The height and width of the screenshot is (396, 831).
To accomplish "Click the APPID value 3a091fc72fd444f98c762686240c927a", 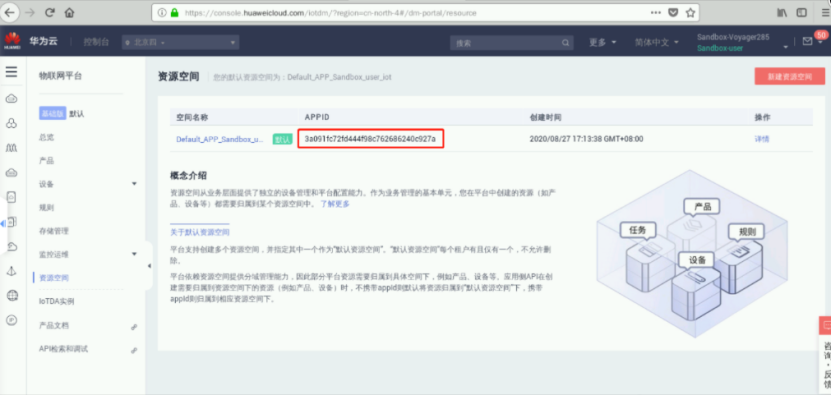I will pyautogui.click(x=370, y=139).
